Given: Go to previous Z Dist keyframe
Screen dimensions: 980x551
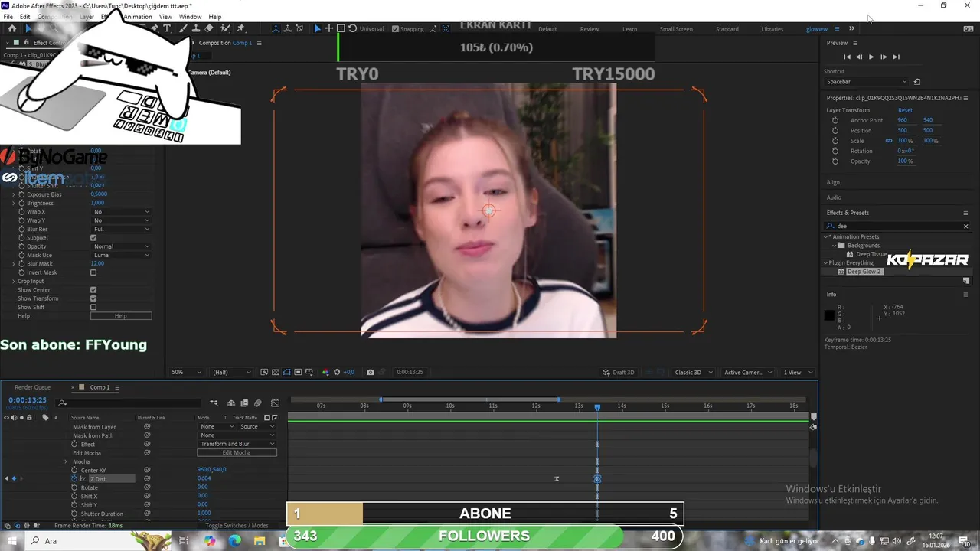Looking at the screenshot, I should pos(6,478).
